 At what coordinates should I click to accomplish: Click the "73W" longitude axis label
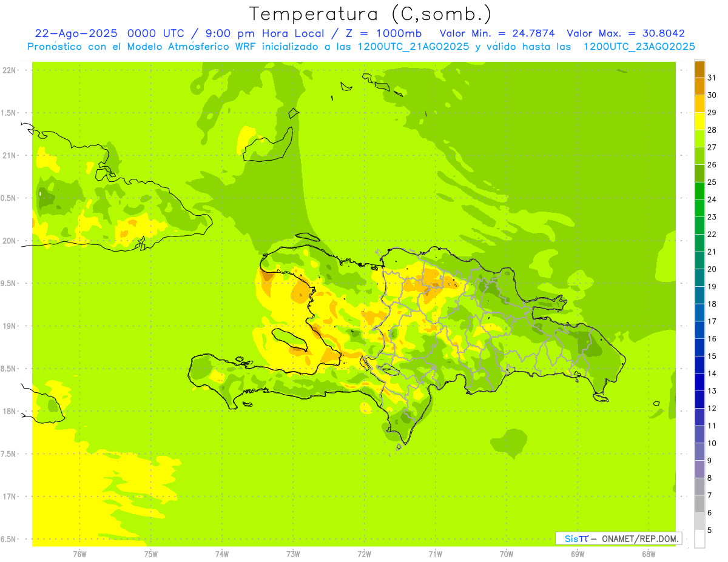click(293, 554)
